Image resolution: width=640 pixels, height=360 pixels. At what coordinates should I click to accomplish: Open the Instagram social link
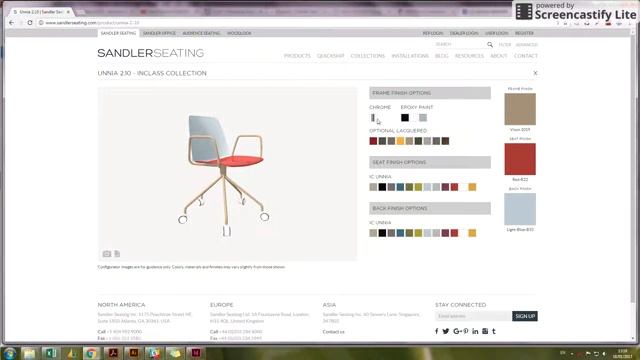click(x=485, y=331)
